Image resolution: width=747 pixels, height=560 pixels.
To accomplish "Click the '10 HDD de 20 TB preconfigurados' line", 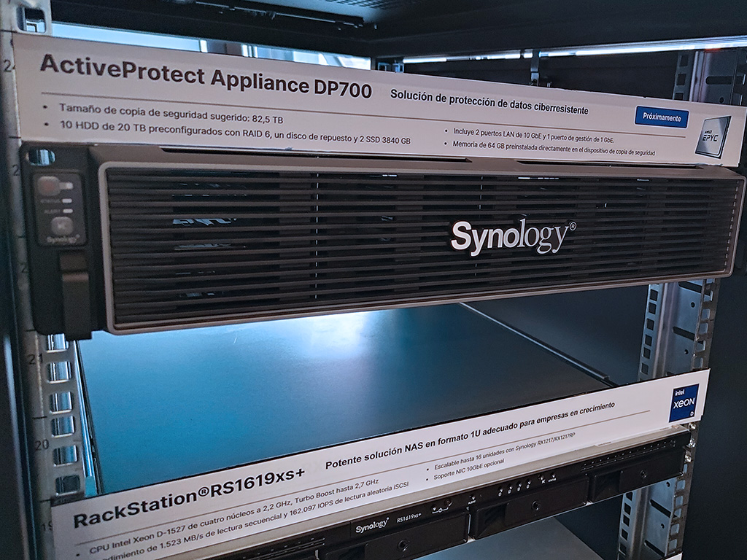I will [x=235, y=133].
